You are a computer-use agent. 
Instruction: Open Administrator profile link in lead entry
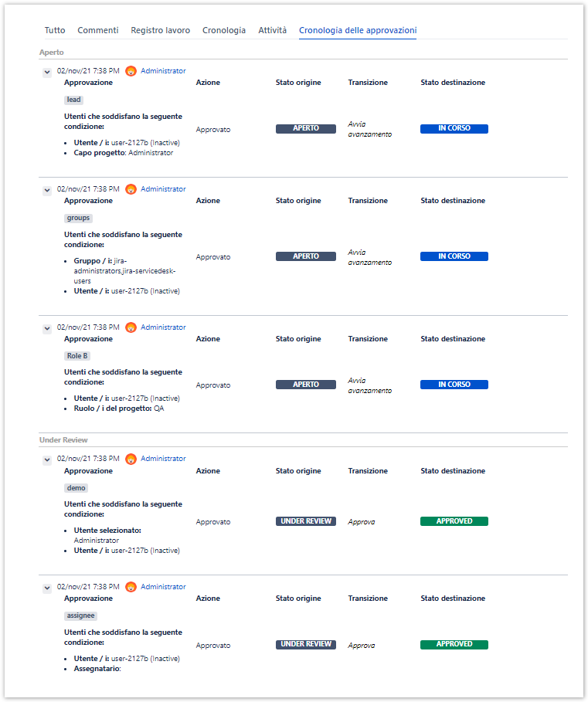pos(163,71)
